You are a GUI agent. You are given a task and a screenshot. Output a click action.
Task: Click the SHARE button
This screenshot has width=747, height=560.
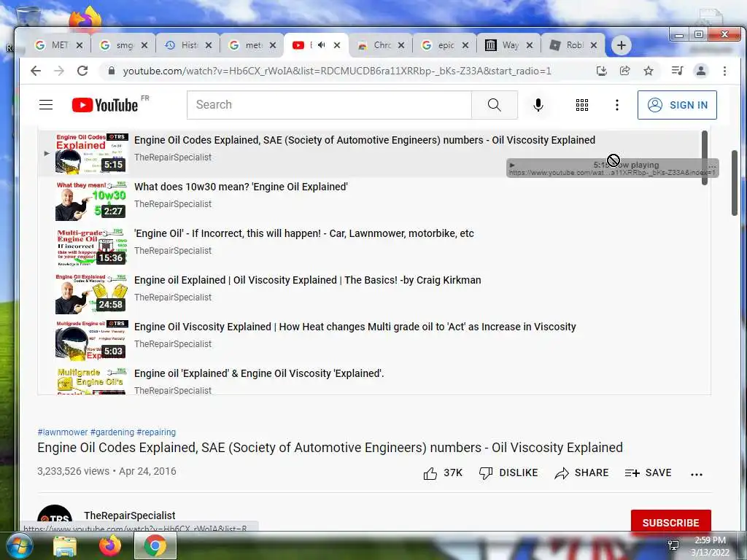click(581, 472)
